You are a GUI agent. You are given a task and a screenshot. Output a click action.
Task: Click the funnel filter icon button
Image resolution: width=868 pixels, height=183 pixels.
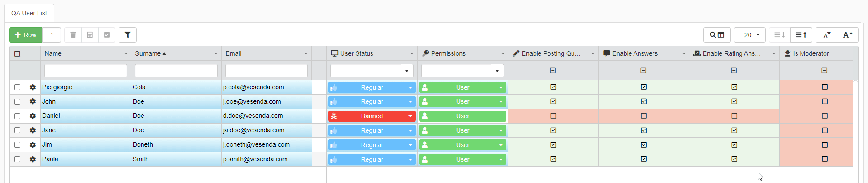click(128, 35)
